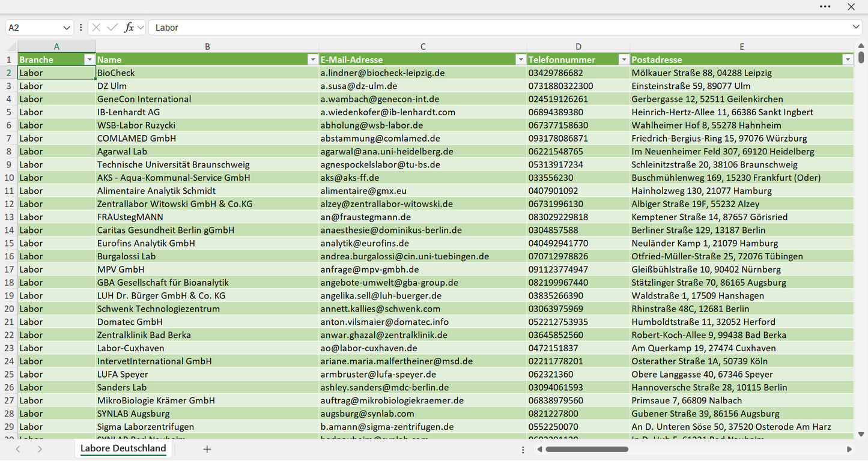Select phone number 03645852560
Viewport: 868px width, 461px height.
[x=578, y=335]
